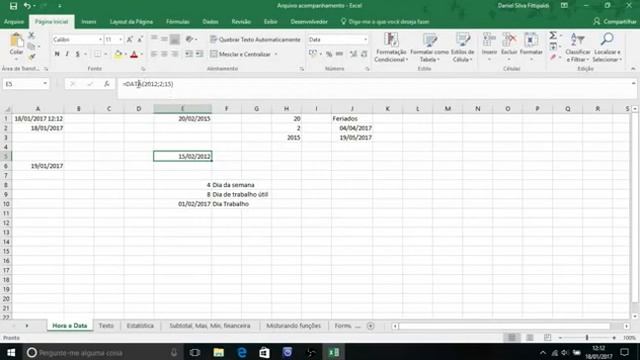Viewport: 640px width, 360px height.
Task: Click the zoom slider in status bar
Action: 587,338
